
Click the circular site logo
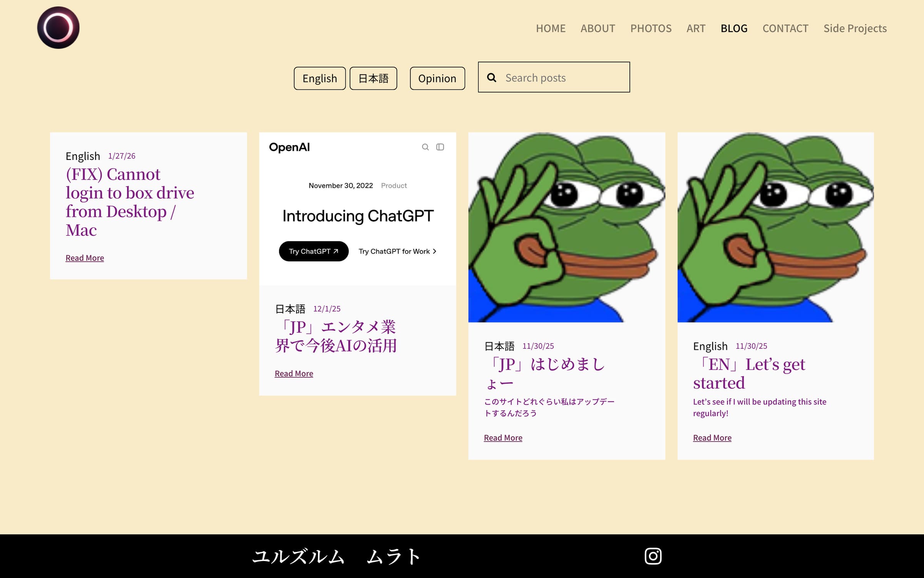(x=58, y=28)
